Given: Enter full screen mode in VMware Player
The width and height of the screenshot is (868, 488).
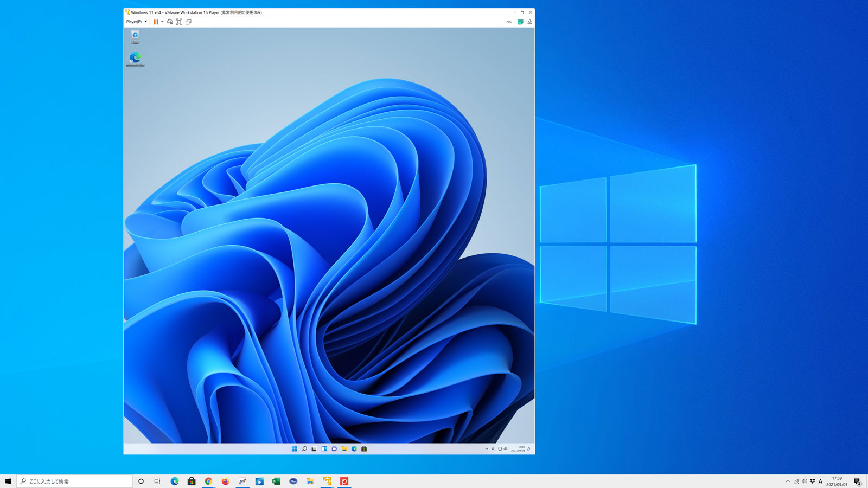Looking at the screenshot, I should coord(179,22).
